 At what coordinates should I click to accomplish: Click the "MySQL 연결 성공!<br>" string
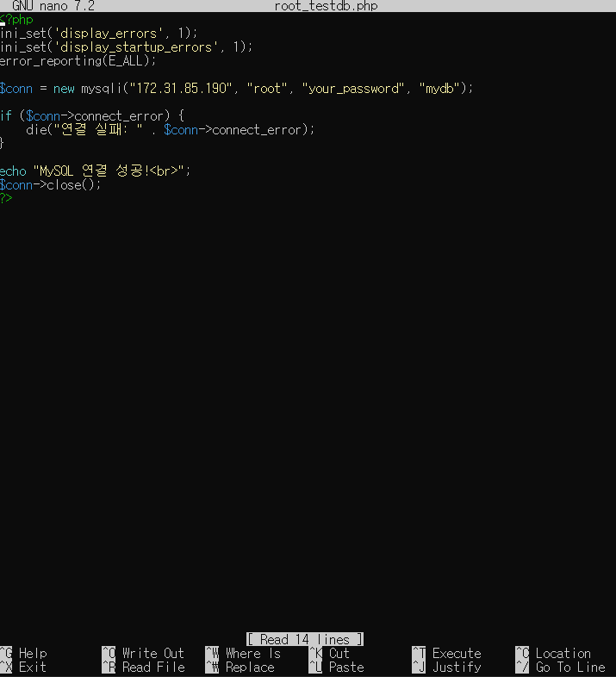pyautogui.click(x=109, y=171)
